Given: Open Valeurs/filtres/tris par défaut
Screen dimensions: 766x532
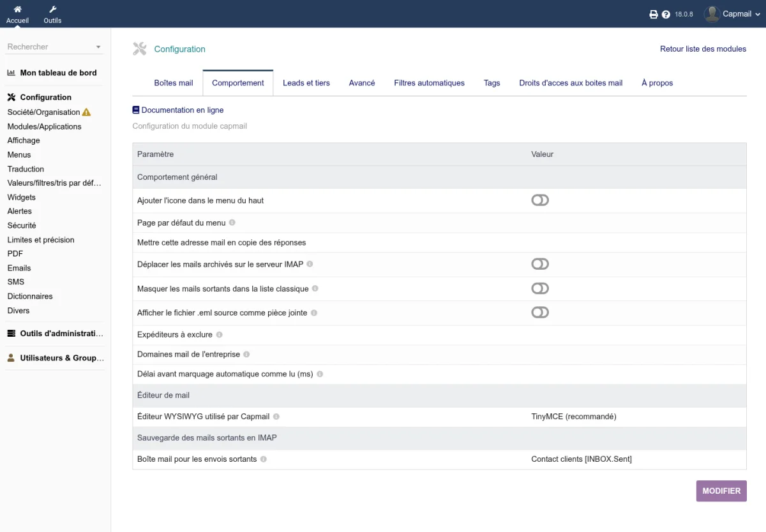Looking at the screenshot, I should [x=54, y=183].
